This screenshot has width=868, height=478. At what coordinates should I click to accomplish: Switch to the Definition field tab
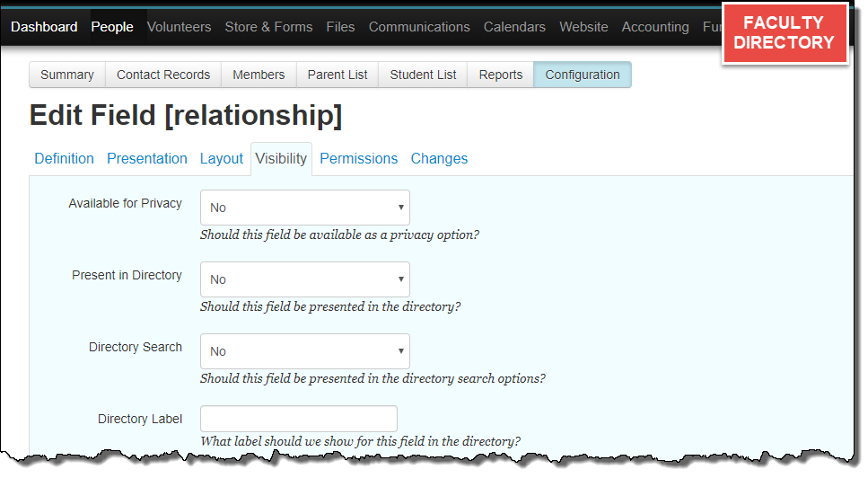click(x=65, y=158)
